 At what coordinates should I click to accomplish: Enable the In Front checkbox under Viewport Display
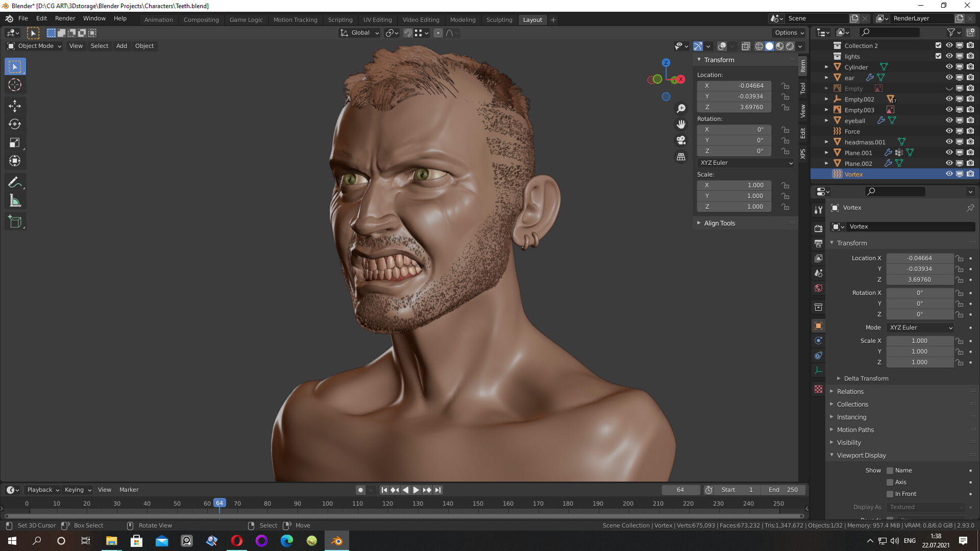click(890, 493)
